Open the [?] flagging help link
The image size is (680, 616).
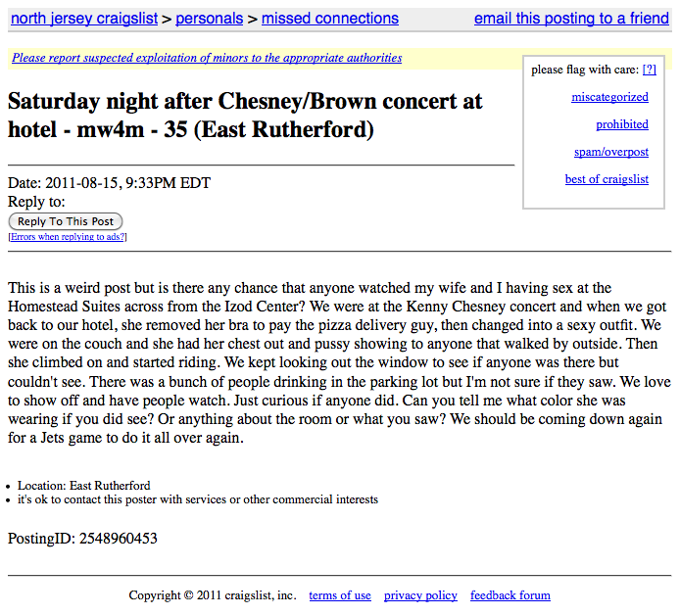click(x=650, y=70)
